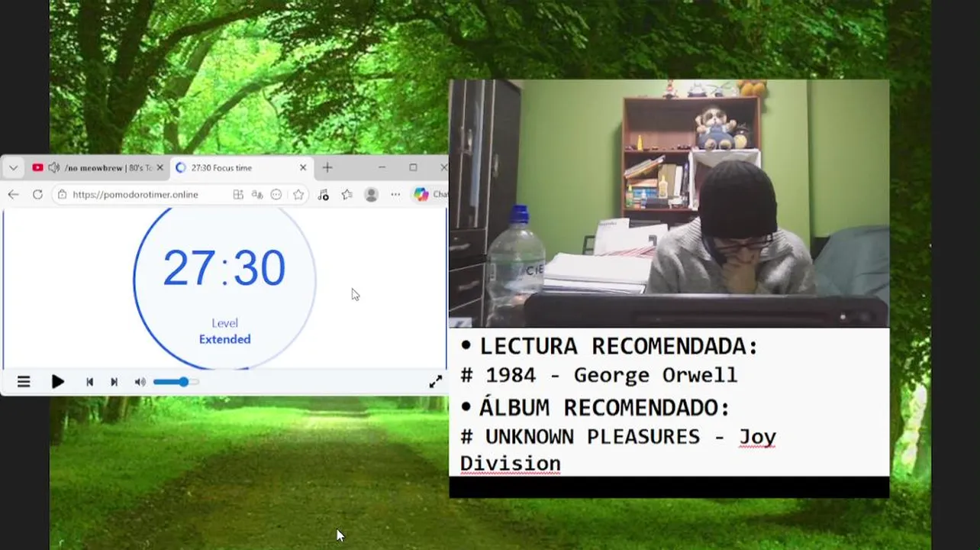980x550 pixels.
Task: Refresh the pomodoro timer page
Action: pyautogui.click(x=37, y=195)
